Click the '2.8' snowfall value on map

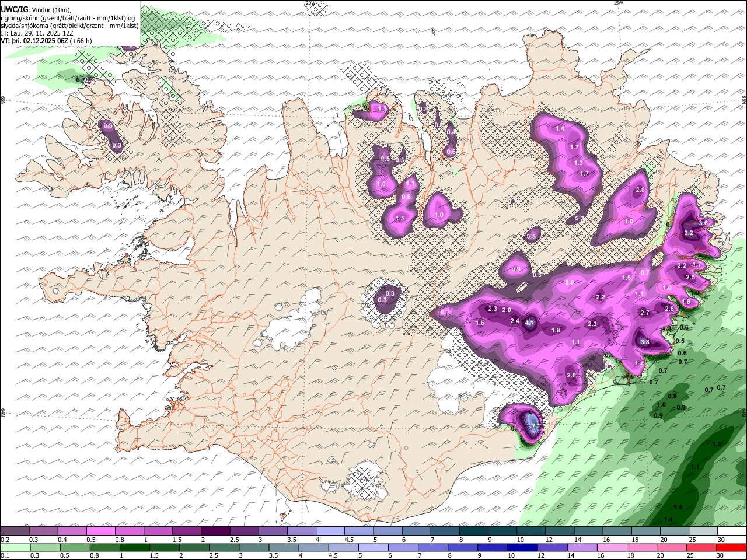point(669,309)
